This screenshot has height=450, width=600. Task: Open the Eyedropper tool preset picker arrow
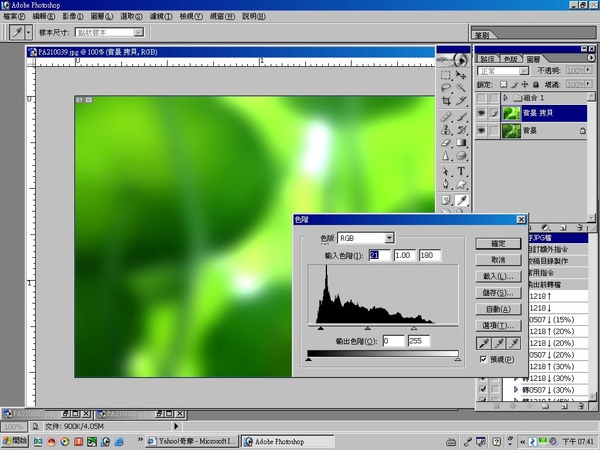tap(28, 32)
